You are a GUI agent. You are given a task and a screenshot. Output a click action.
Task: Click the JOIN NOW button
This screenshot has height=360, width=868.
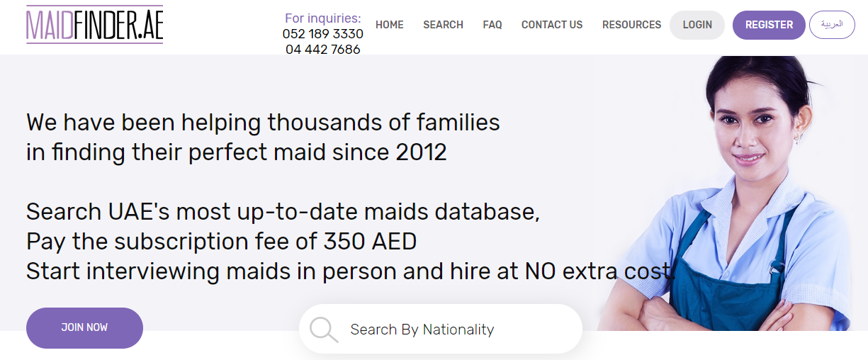pyautogui.click(x=84, y=327)
